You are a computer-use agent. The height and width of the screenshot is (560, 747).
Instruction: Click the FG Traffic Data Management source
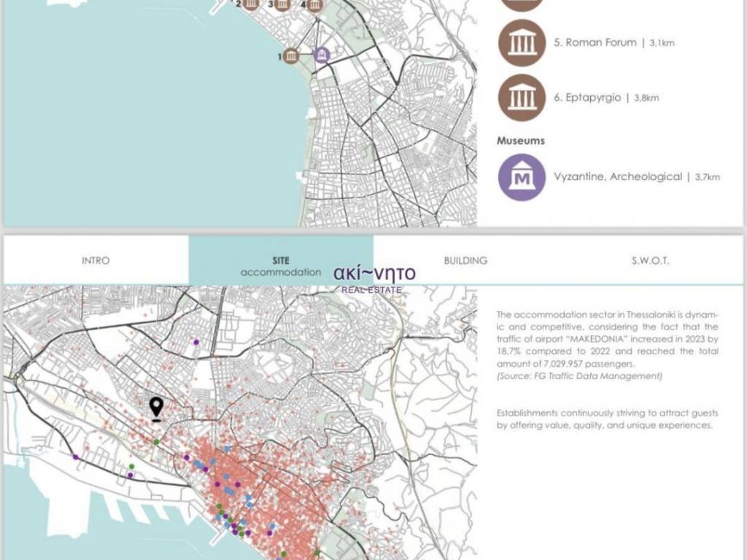579,376
